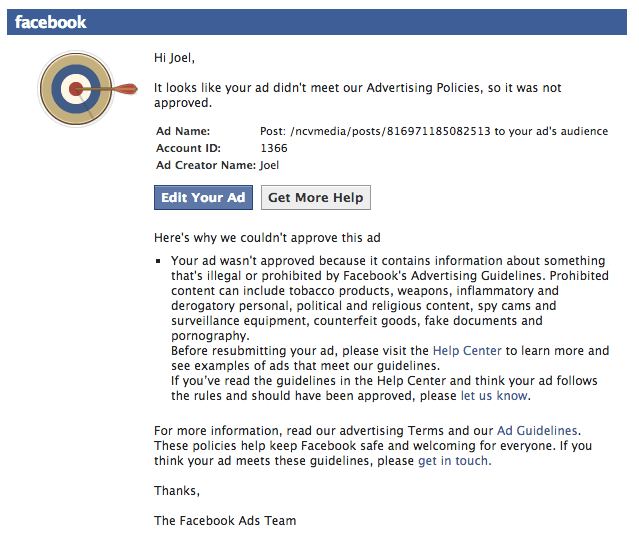Click the 'Hi Joel,' greeting
Viewport: 639px width, 536px height.
coord(175,57)
